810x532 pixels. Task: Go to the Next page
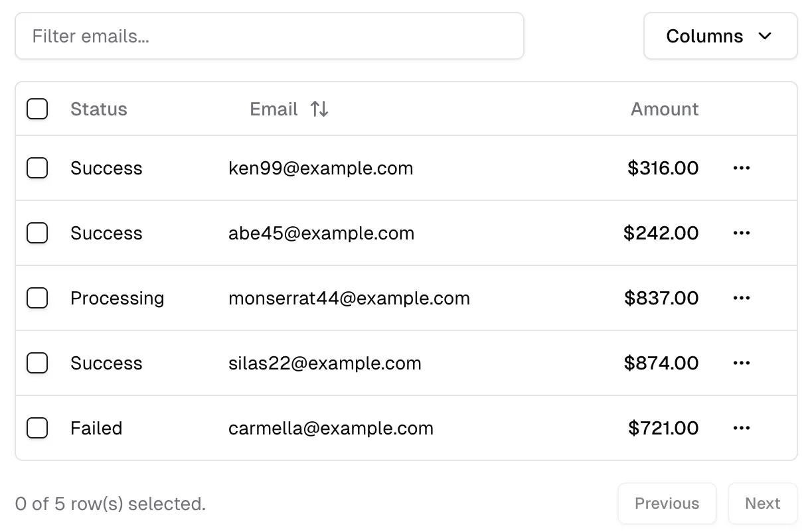point(762,504)
